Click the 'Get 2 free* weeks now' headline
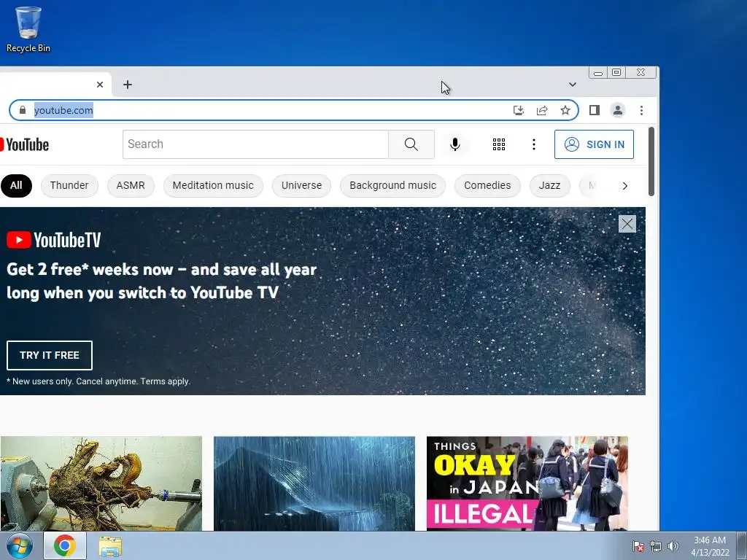Screen dimensions: 747x560 [x=161, y=281]
